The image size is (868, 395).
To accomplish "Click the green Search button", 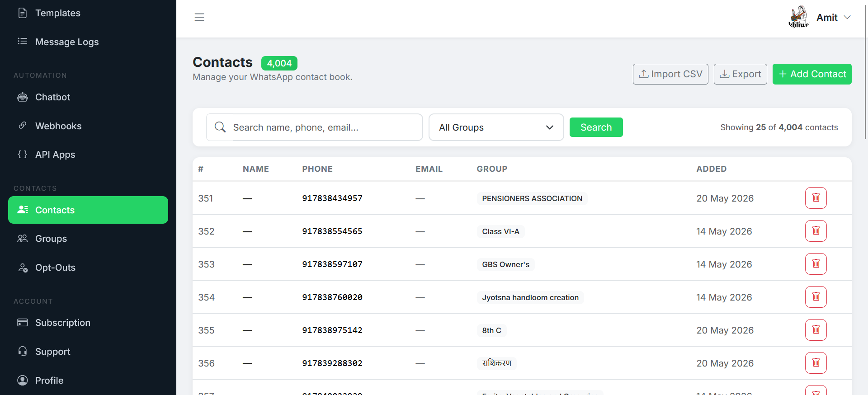I will [x=596, y=127].
